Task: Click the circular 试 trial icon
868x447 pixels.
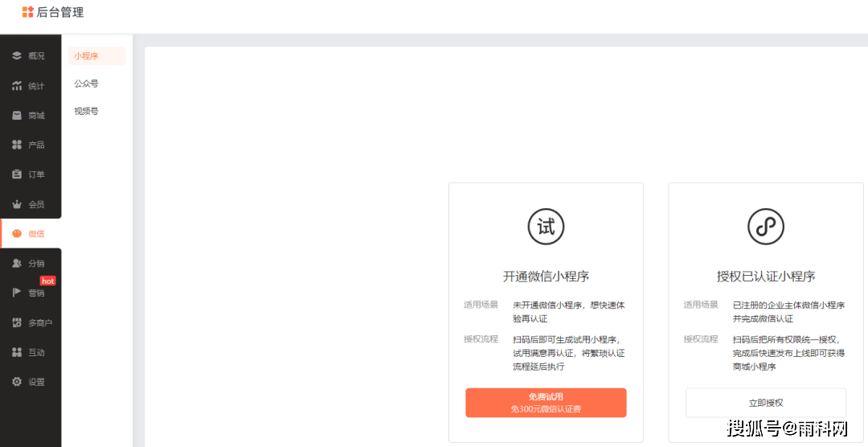Action: tap(546, 227)
